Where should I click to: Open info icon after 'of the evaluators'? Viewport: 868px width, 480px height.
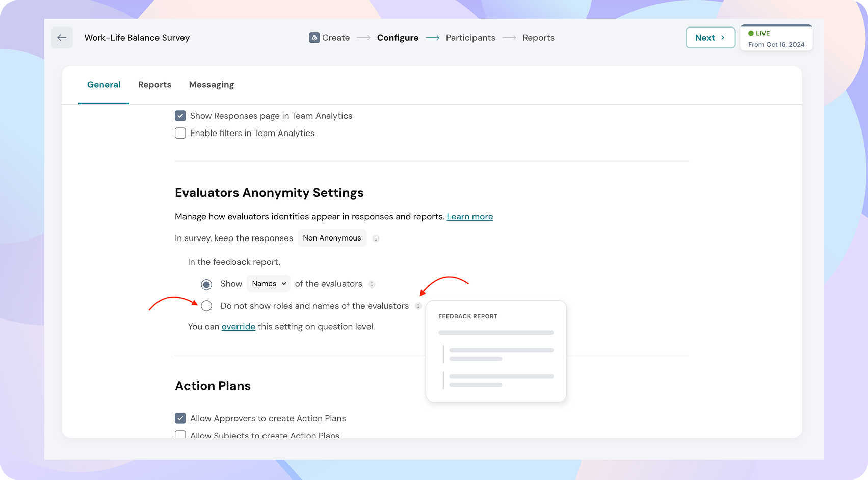pos(372,284)
